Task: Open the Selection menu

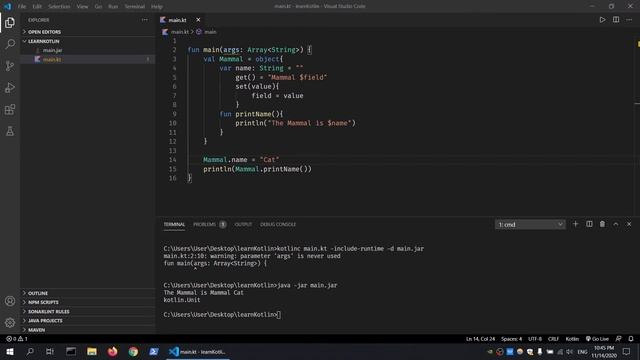Action: tap(59, 7)
